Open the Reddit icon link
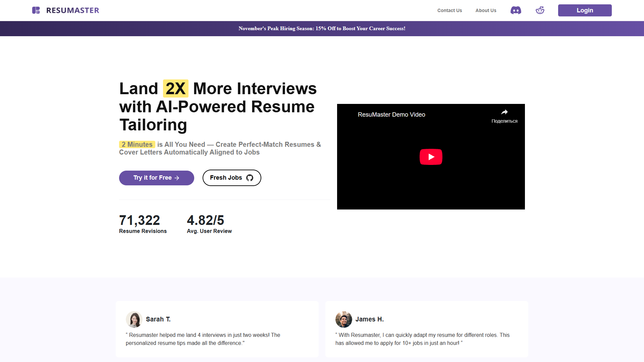Screen dimensions: 644x362 540,10
